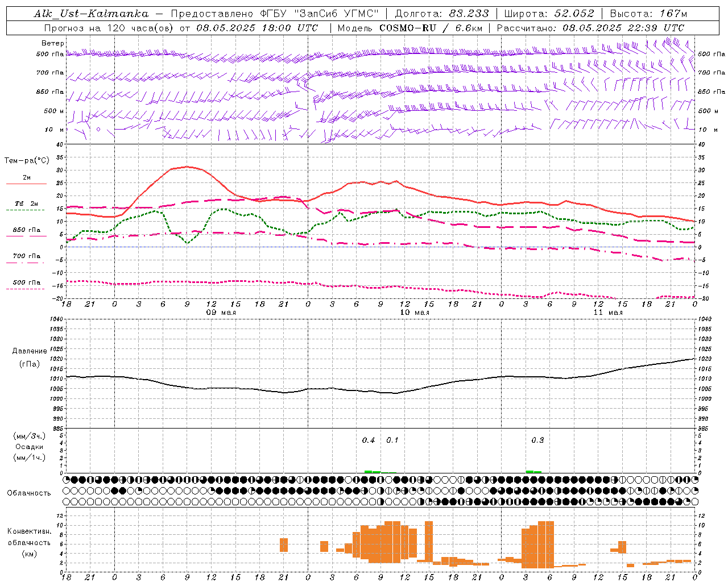Click the solid red 2м legend line
This screenshot has width=728, height=582.
26,184
